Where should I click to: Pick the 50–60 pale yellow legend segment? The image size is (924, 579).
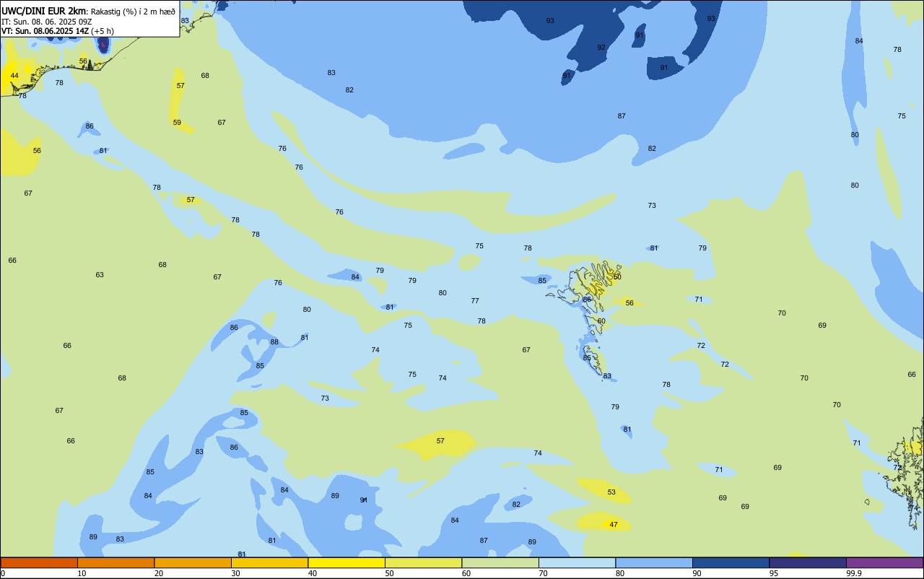coord(423,562)
